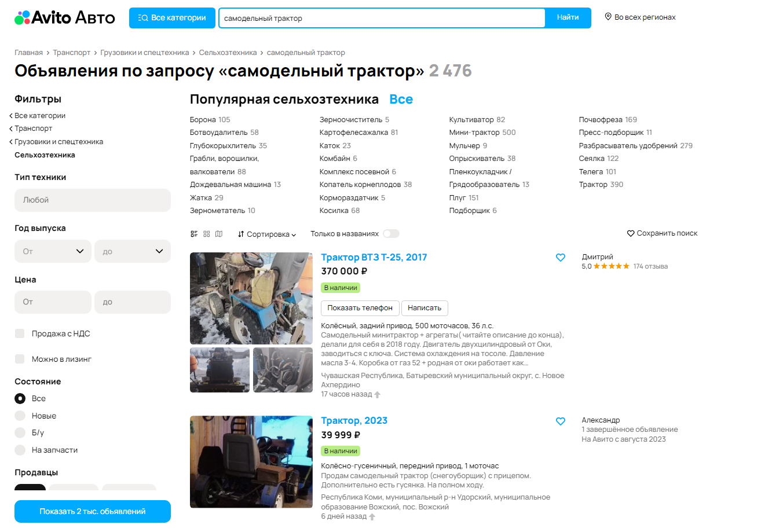This screenshot has width=772, height=532.
Task: Add Трактор ВТЗ Т-25 to favorites
Action: (x=561, y=258)
